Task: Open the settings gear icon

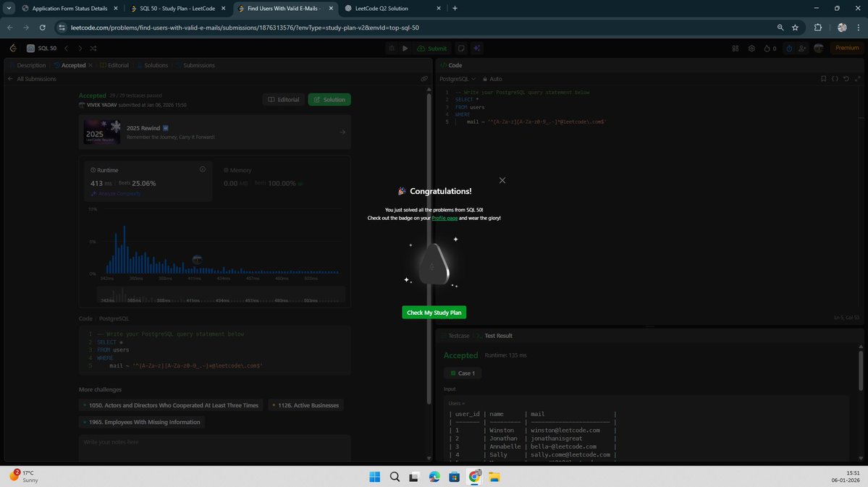Action: coord(751,48)
